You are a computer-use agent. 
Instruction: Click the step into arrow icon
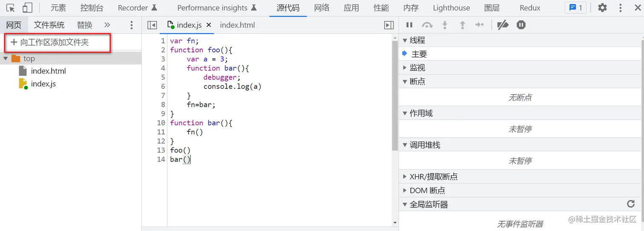445,25
